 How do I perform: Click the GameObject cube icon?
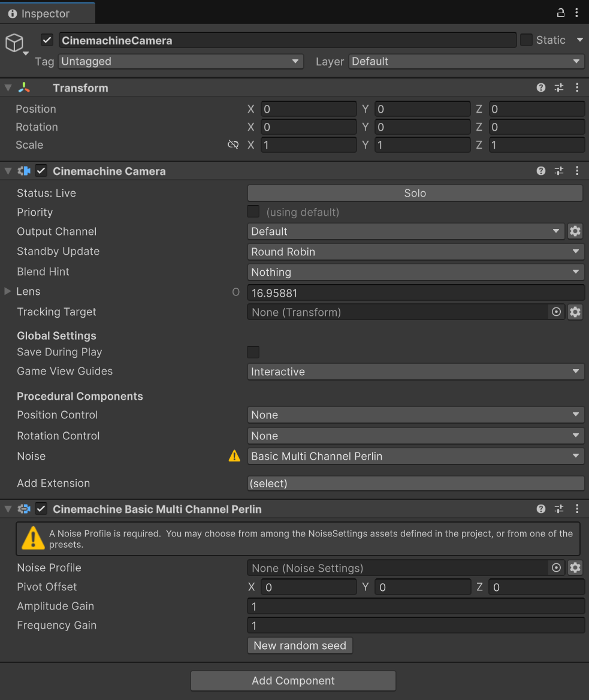[x=14, y=43]
